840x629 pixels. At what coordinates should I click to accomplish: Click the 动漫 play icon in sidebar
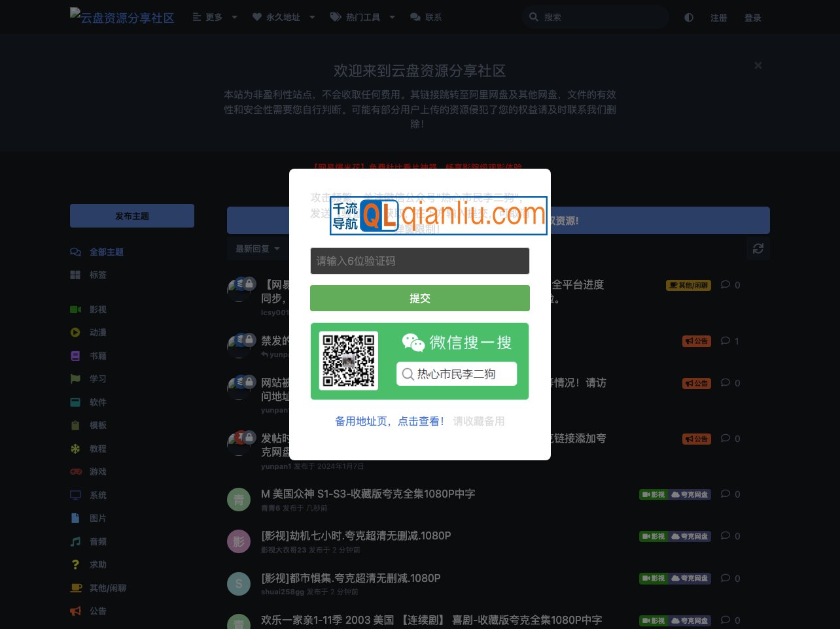tap(75, 332)
